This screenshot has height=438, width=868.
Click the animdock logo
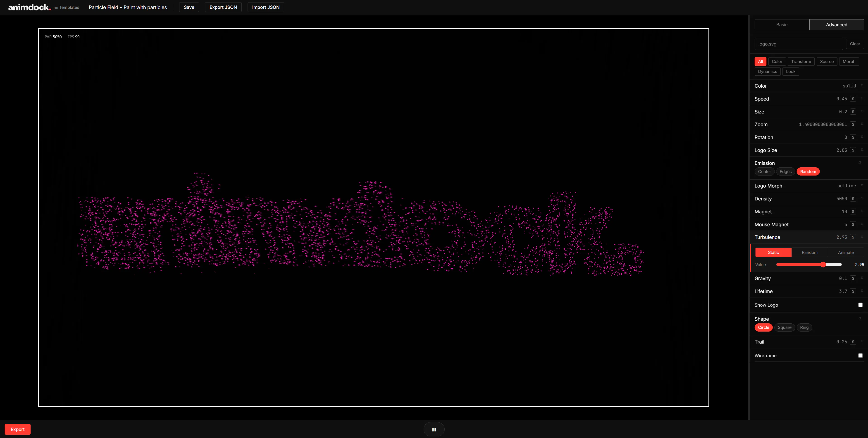pos(29,7)
